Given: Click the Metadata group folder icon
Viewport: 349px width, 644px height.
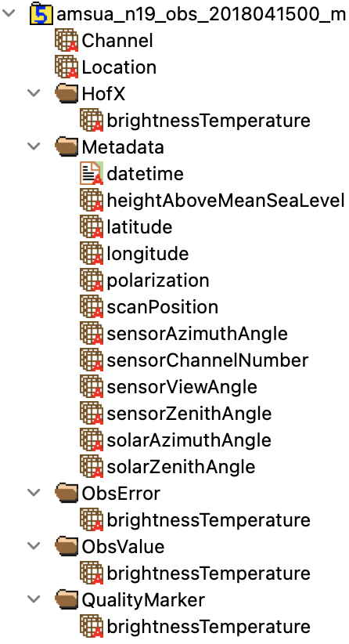Looking at the screenshot, I should click(x=66, y=147).
